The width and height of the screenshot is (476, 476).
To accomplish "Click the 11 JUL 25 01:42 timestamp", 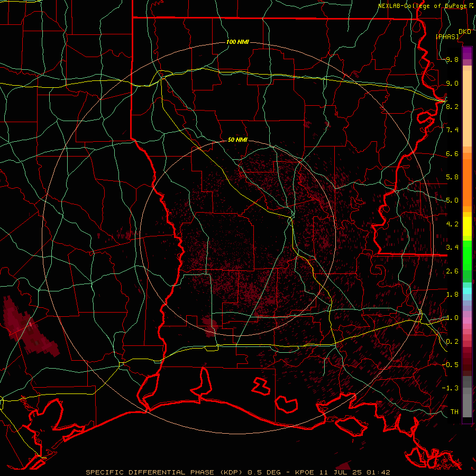I will coord(354,472).
